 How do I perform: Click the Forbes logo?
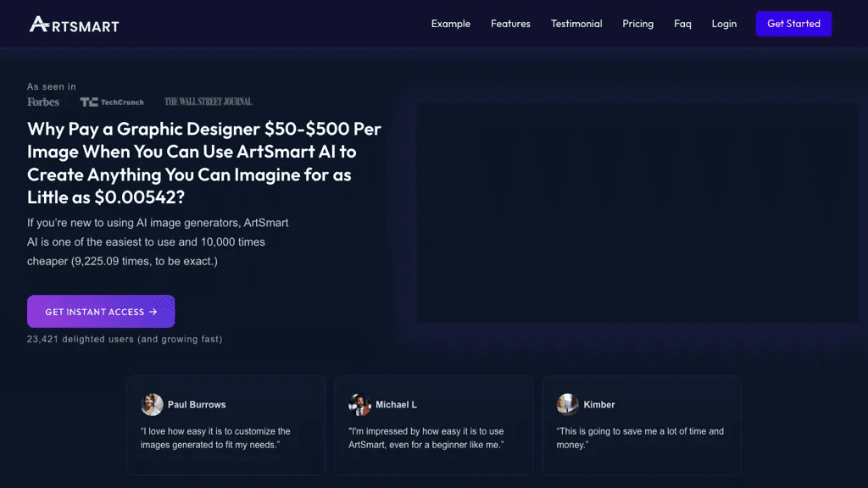pos(43,102)
